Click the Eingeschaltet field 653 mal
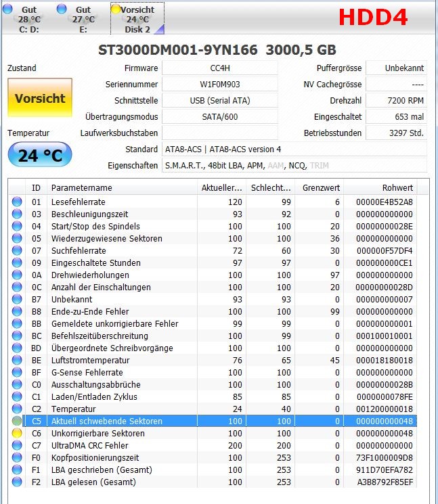This screenshot has width=438, height=504. pos(397,116)
